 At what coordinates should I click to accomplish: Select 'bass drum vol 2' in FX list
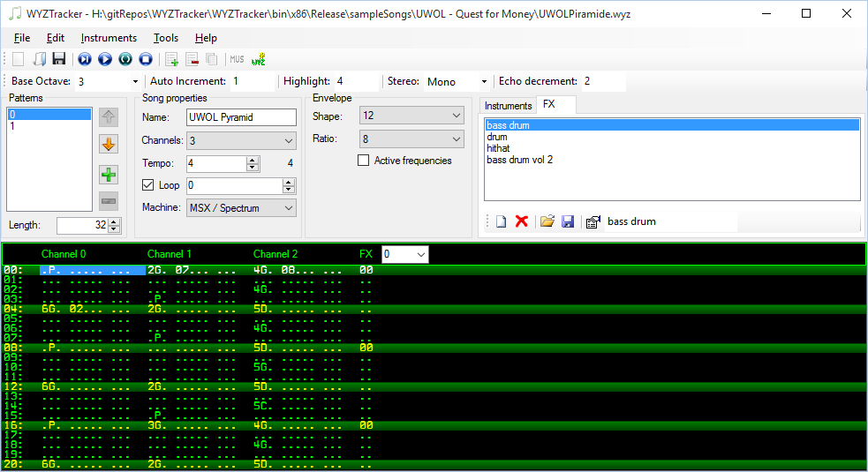(672, 160)
